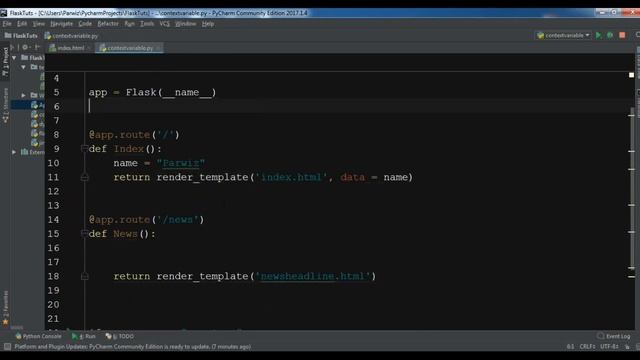Click 'index.html' string on line 11

(291, 177)
